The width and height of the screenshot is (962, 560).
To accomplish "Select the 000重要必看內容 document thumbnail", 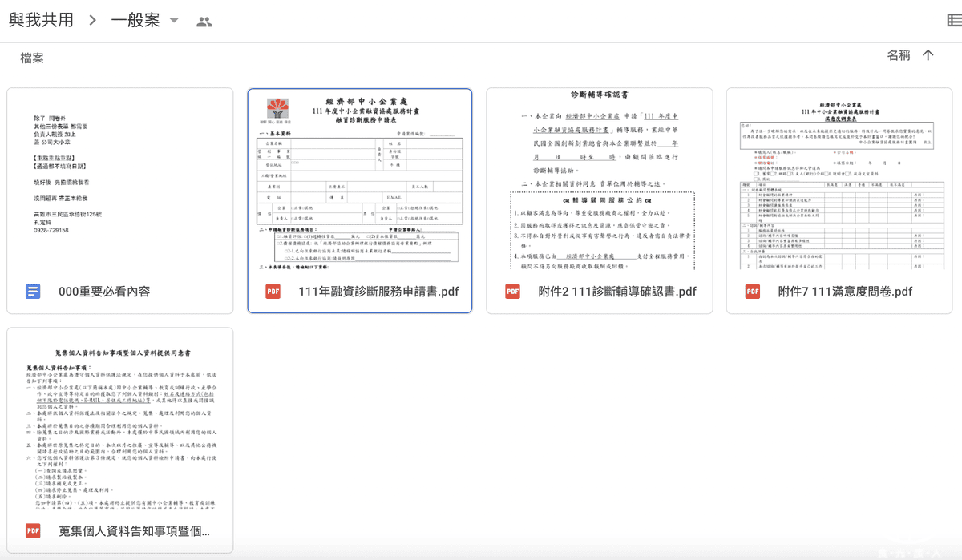I will pos(120,179).
